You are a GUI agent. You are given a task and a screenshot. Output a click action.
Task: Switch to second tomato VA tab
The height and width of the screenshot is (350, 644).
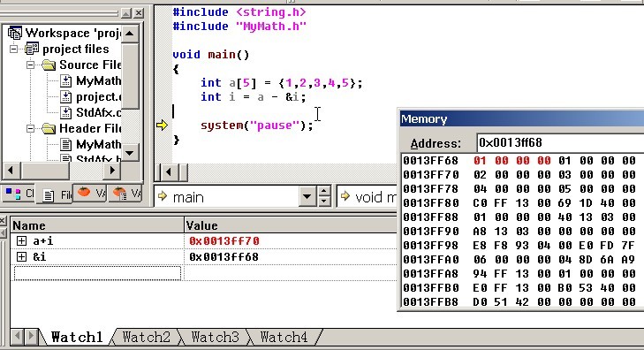pyautogui.click(x=126, y=193)
